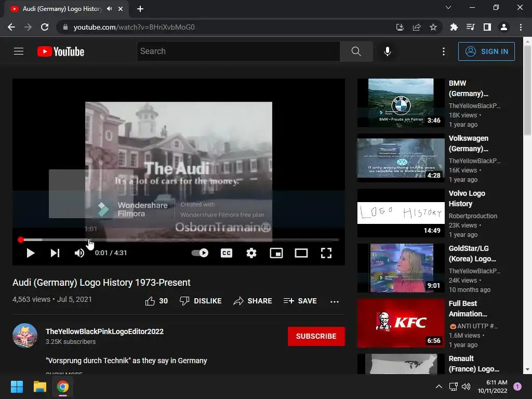This screenshot has width=532, height=399.
Task: Open the KFC Full Best Animation thumbnail
Action: (401, 323)
